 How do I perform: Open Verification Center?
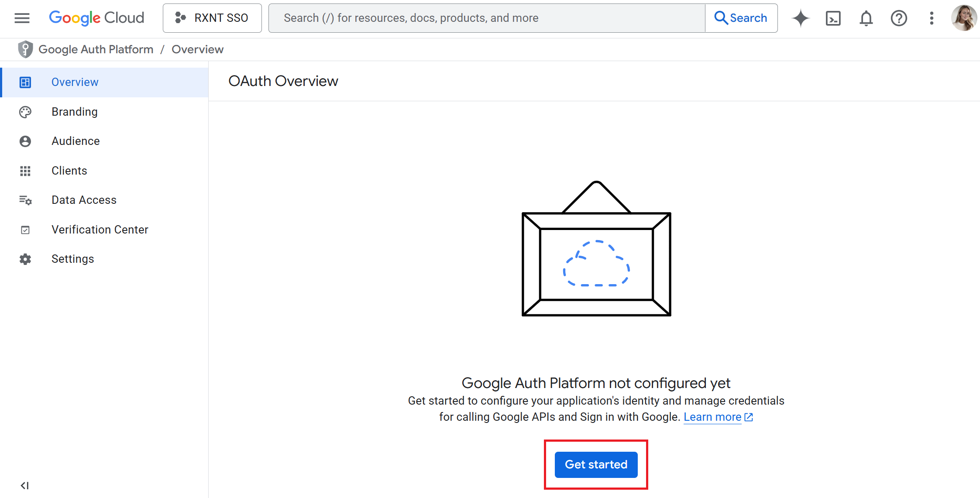click(100, 230)
